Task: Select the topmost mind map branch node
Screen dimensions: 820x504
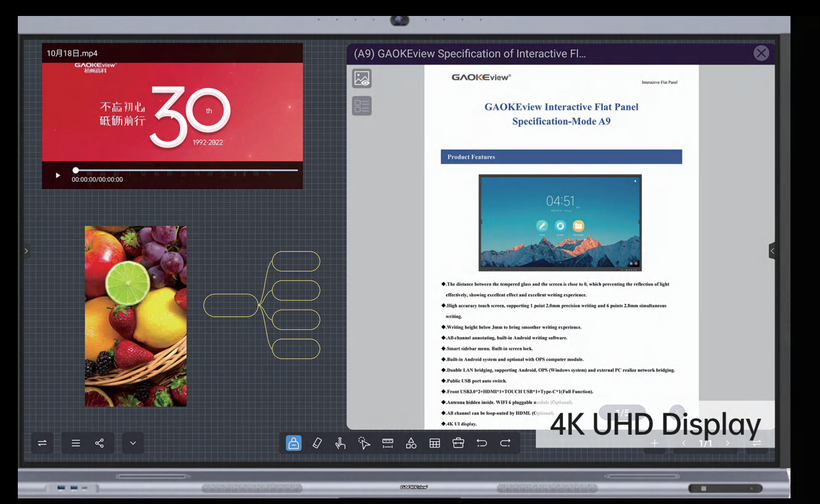Action: (x=296, y=261)
